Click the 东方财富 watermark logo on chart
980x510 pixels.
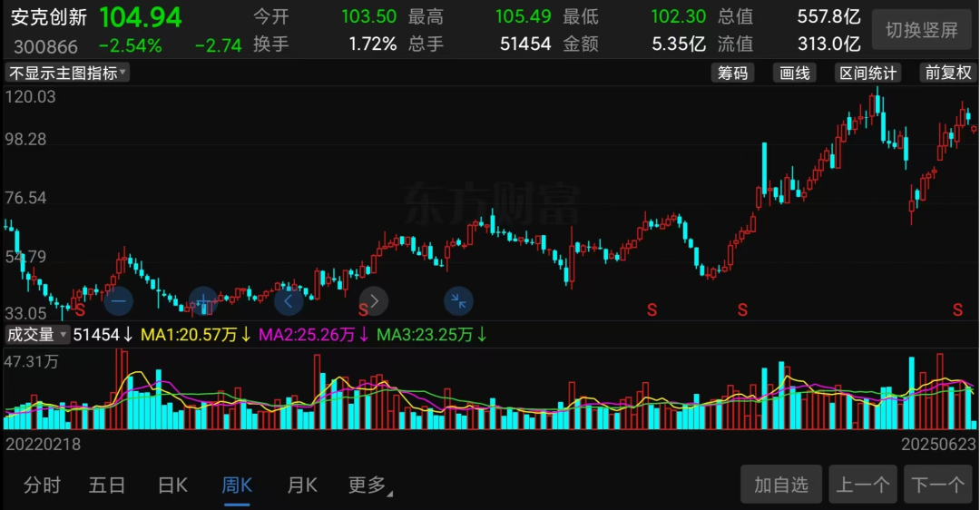490,205
